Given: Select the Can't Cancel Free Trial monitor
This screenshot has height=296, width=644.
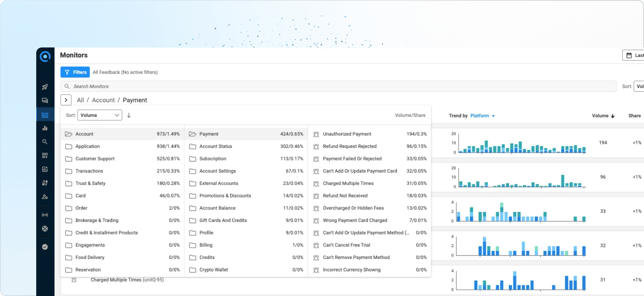Looking at the screenshot, I should [x=369, y=245].
